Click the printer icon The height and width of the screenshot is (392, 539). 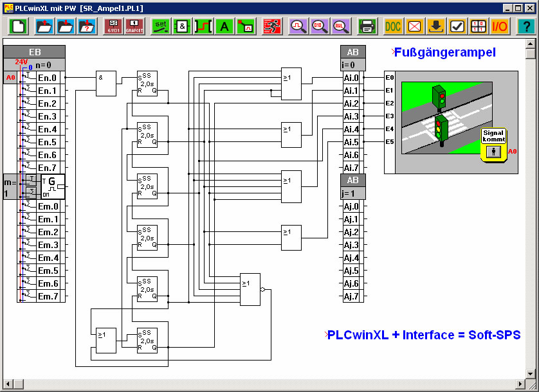pyautogui.click(x=367, y=26)
